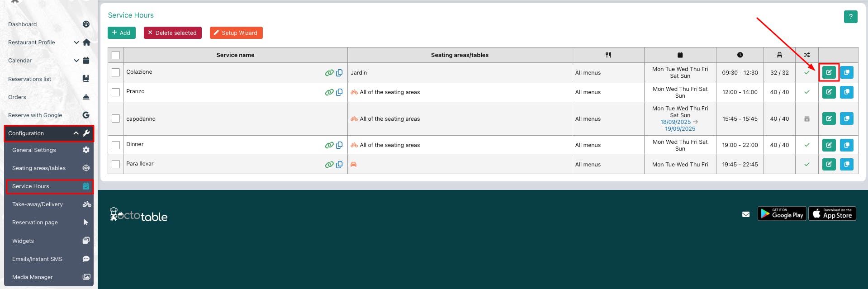This screenshot has width=868, height=289.
Task: Expand the Restaurant Profile menu
Action: (x=49, y=43)
